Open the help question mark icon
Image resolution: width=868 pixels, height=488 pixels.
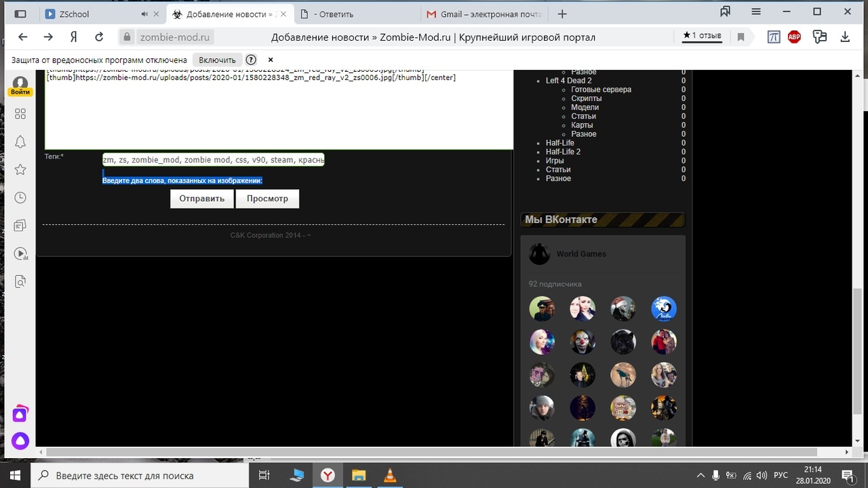coord(251,60)
